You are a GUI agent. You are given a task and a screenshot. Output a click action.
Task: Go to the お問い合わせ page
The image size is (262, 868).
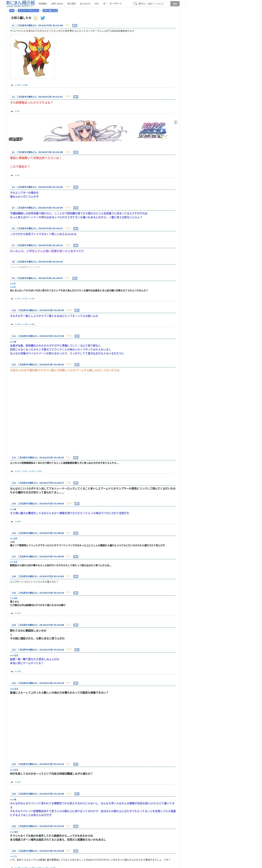pos(57,4)
